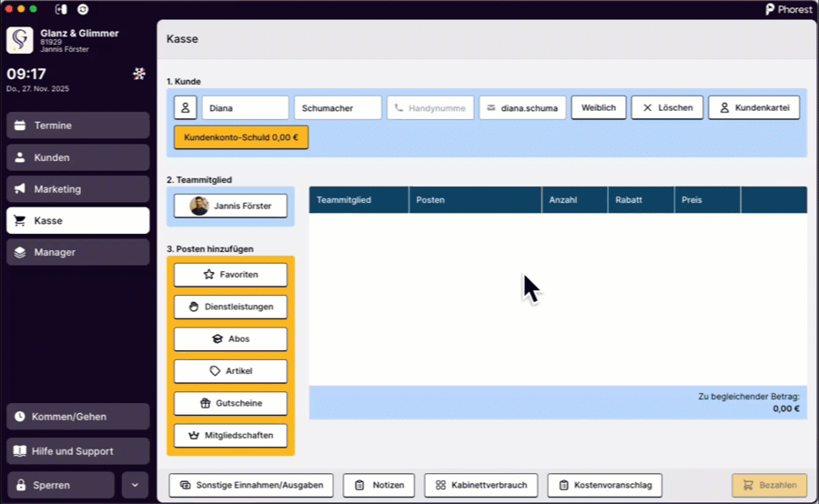Toggle the Weiblich gender button
This screenshot has height=504, width=819.
tap(598, 107)
